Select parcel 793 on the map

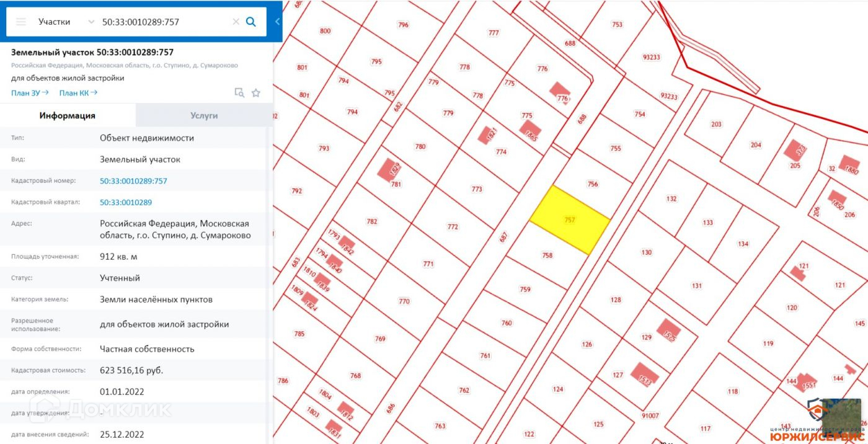click(x=324, y=148)
